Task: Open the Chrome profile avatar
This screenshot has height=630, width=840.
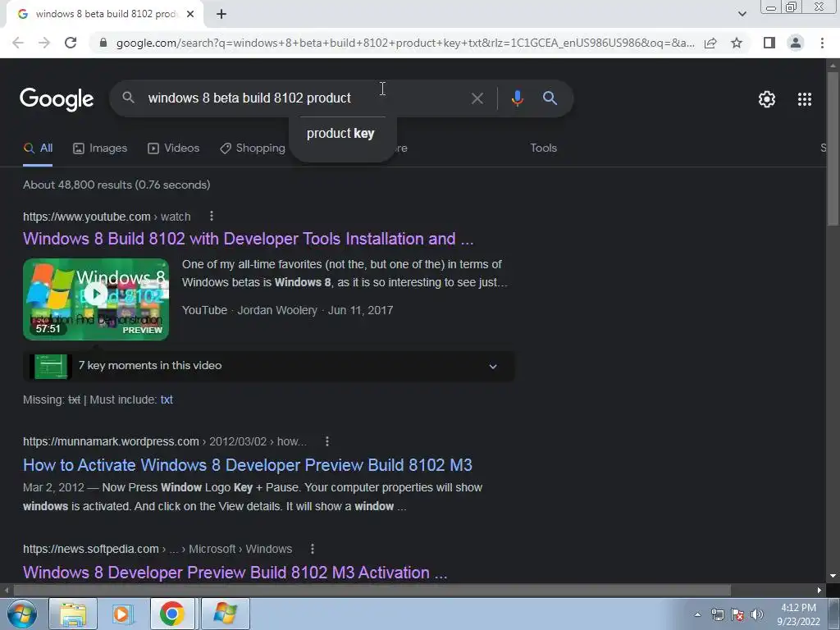Action: 796,43
